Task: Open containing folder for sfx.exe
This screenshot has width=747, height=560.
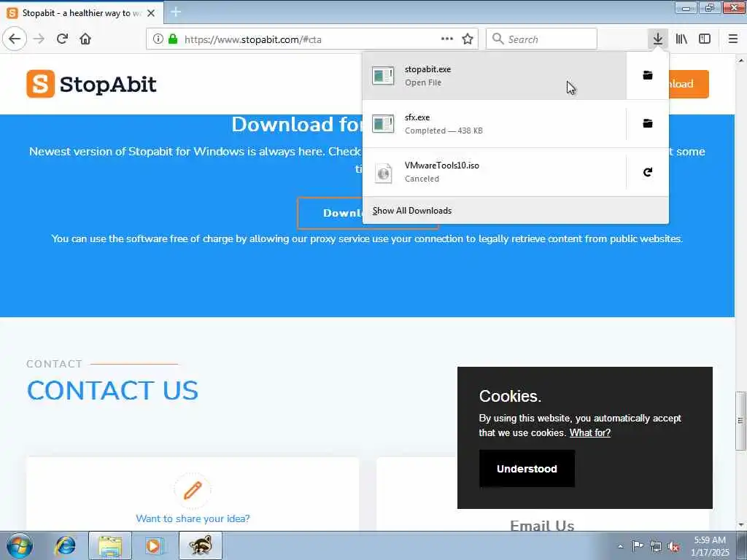Action: coord(648,124)
